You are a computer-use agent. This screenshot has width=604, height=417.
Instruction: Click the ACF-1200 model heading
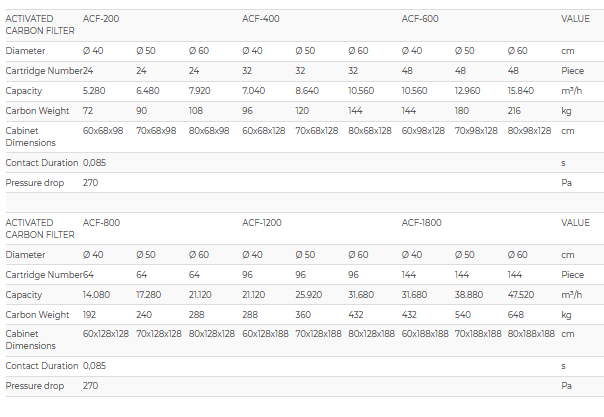(x=262, y=222)
